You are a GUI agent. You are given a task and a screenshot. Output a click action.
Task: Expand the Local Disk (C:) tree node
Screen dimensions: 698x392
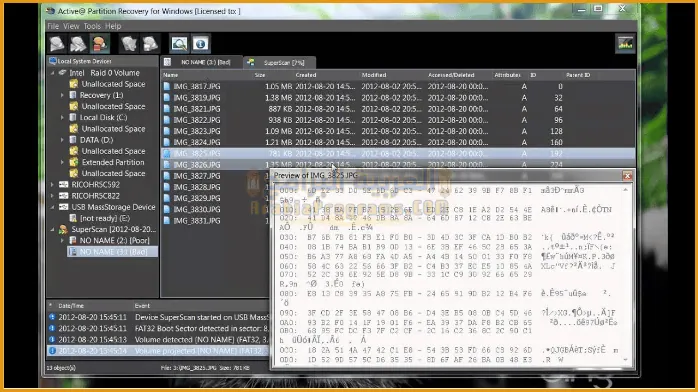point(62,117)
